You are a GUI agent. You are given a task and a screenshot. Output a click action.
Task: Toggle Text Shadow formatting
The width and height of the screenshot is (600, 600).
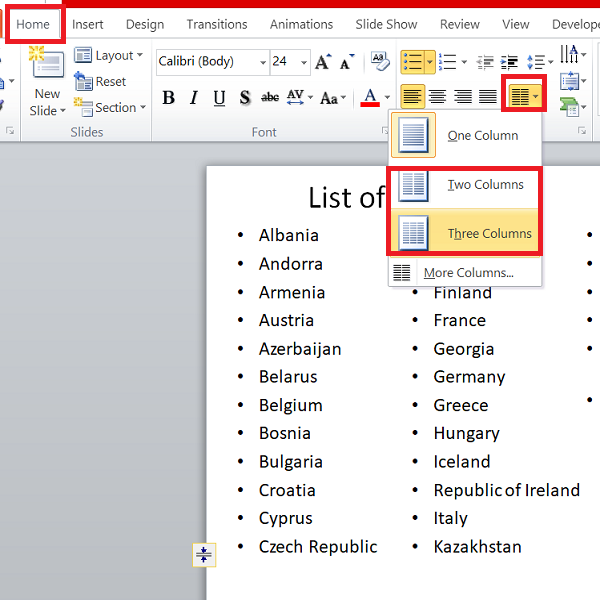[245, 98]
